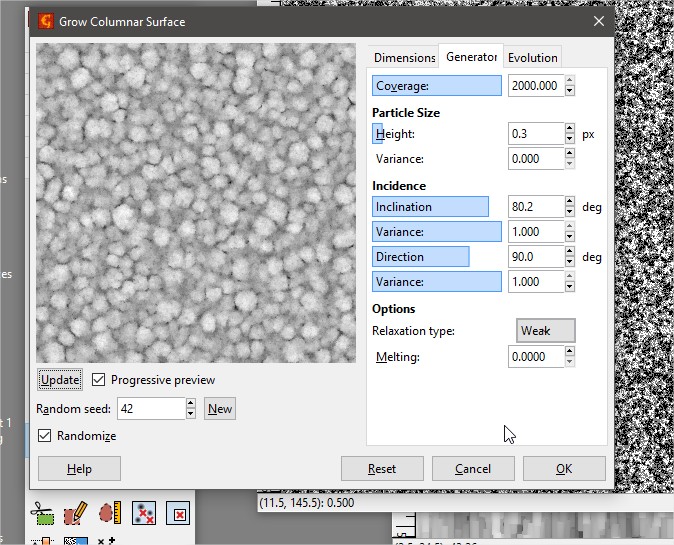This screenshot has height=545, width=674.
Task: Click the Inclination slider bar
Action: tap(431, 207)
